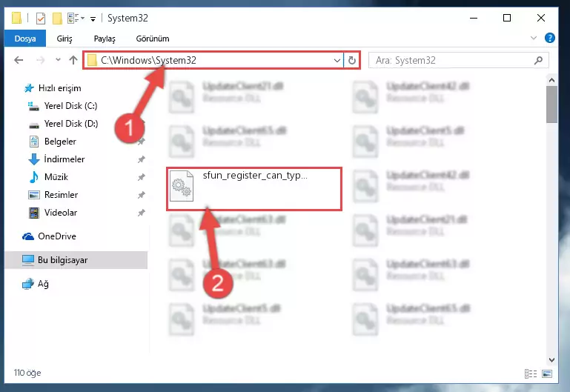Click the pin icon beside Müzik
The height and width of the screenshot is (392, 570).
142,177
